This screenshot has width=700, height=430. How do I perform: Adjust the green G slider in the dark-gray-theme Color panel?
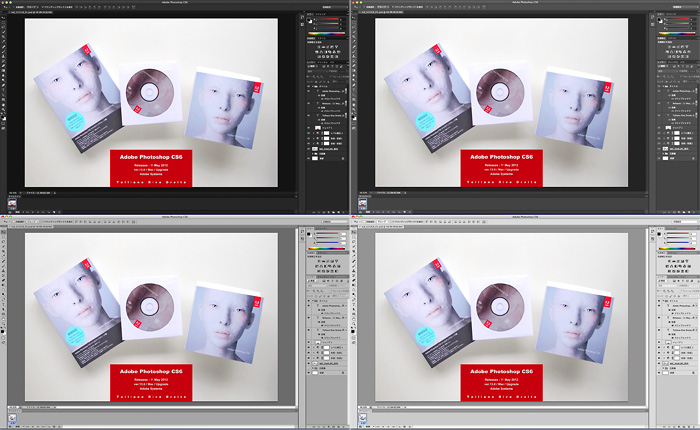pos(679,24)
